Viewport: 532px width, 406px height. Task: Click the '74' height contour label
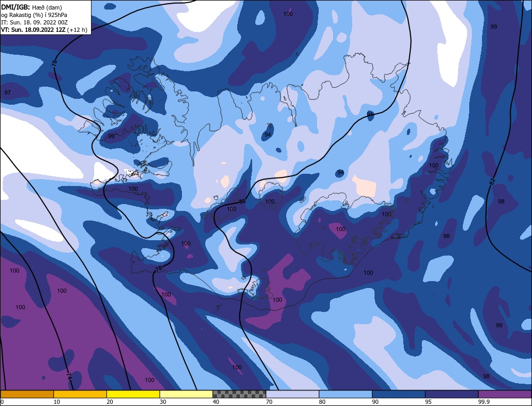(69, 376)
